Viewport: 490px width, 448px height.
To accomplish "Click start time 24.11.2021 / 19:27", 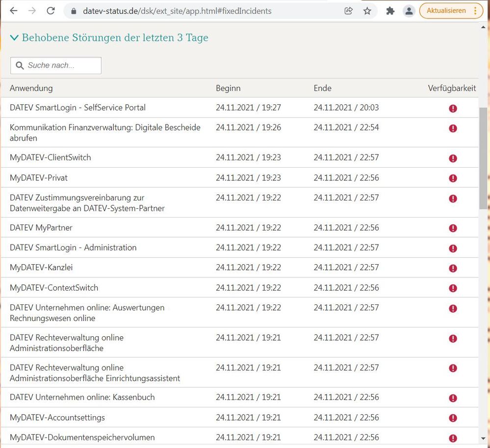I will coord(249,108).
